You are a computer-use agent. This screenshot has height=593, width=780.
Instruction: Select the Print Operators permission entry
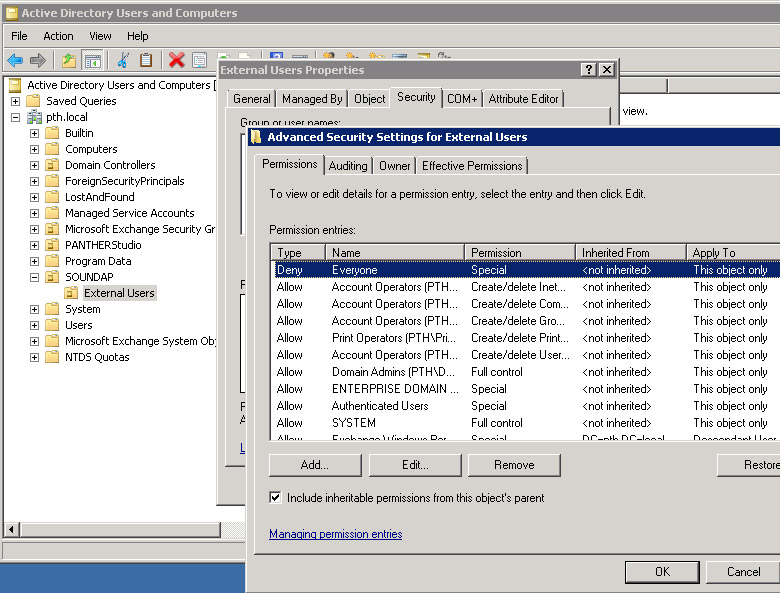(x=526, y=338)
